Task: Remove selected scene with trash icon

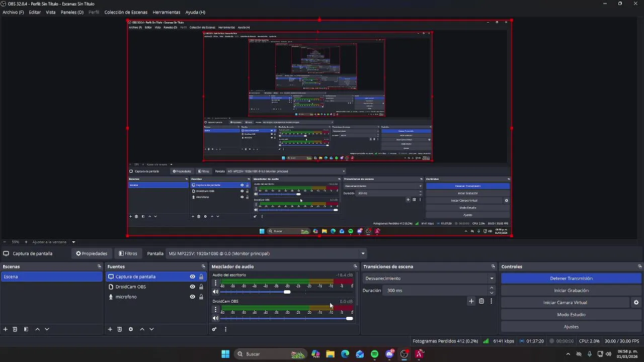Action: (15, 329)
